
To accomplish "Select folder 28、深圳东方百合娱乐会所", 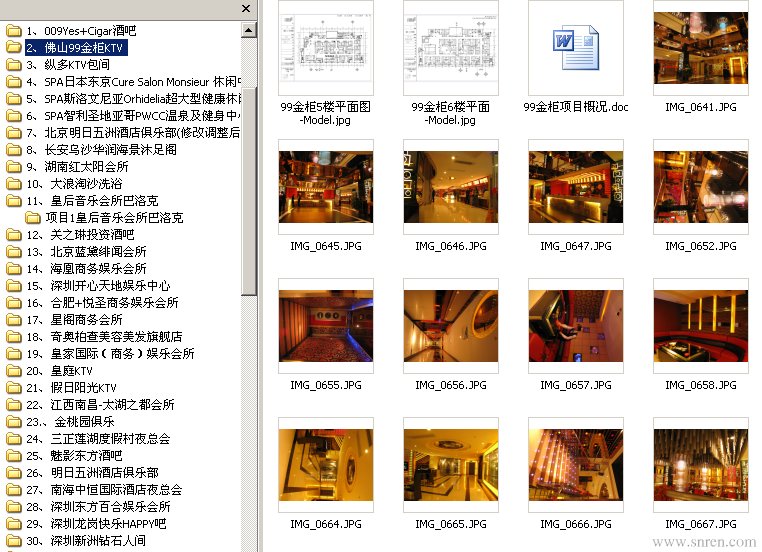I will point(98,507).
